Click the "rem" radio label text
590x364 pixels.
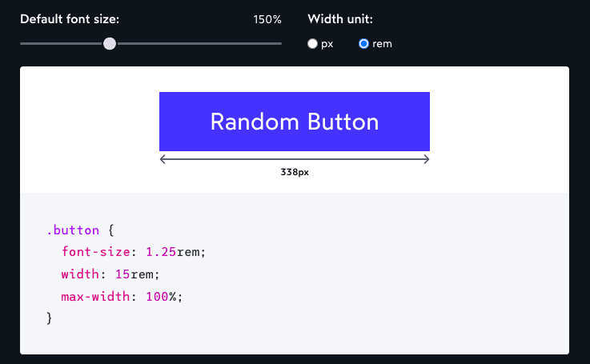(x=382, y=44)
